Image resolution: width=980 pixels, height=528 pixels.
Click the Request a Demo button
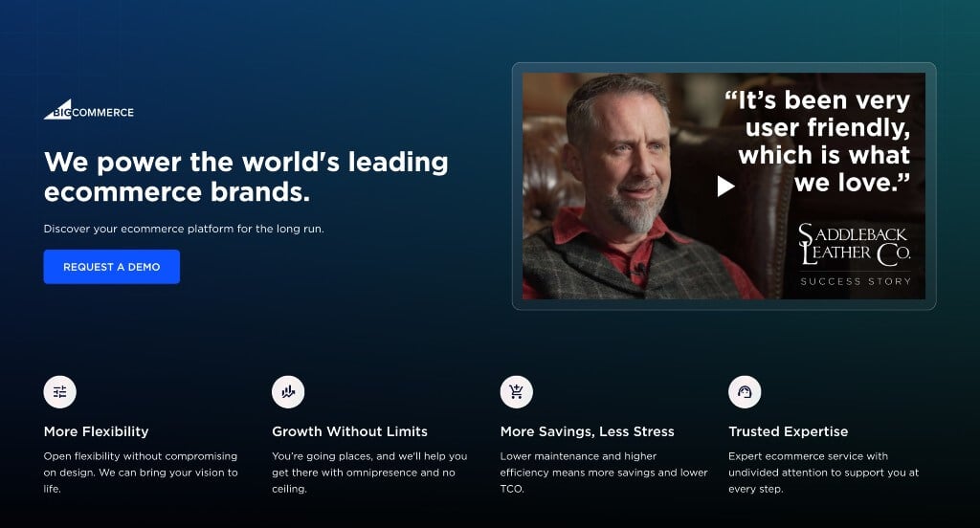(x=112, y=267)
